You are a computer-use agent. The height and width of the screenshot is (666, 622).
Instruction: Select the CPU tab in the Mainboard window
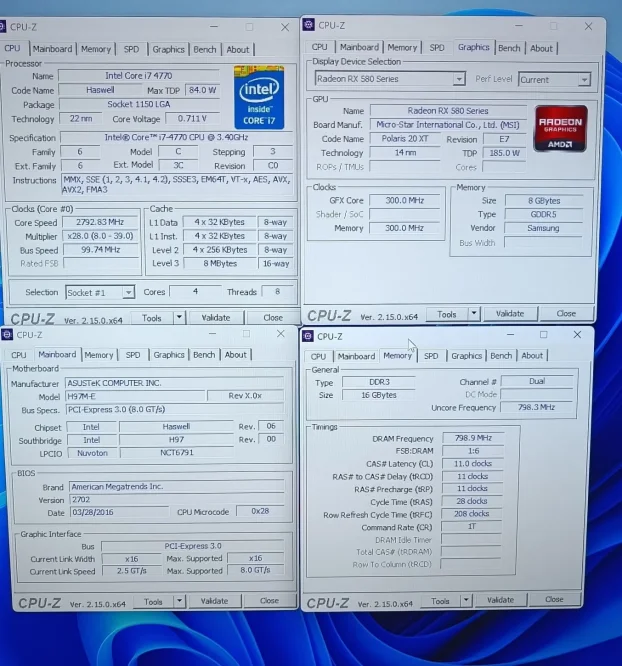[19, 355]
